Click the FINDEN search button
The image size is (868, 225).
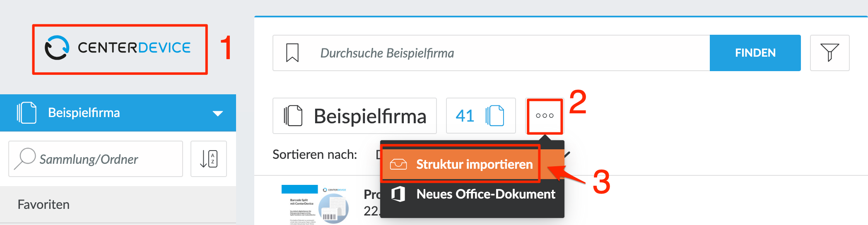755,53
